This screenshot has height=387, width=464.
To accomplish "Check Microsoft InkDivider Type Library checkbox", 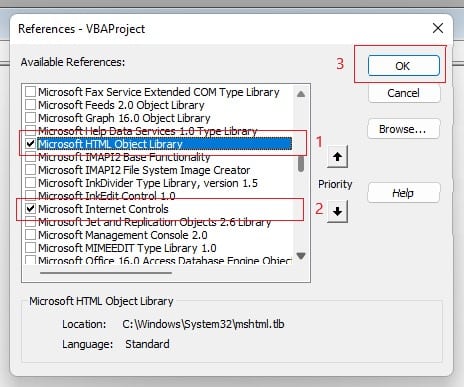I will pyautogui.click(x=30, y=183).
